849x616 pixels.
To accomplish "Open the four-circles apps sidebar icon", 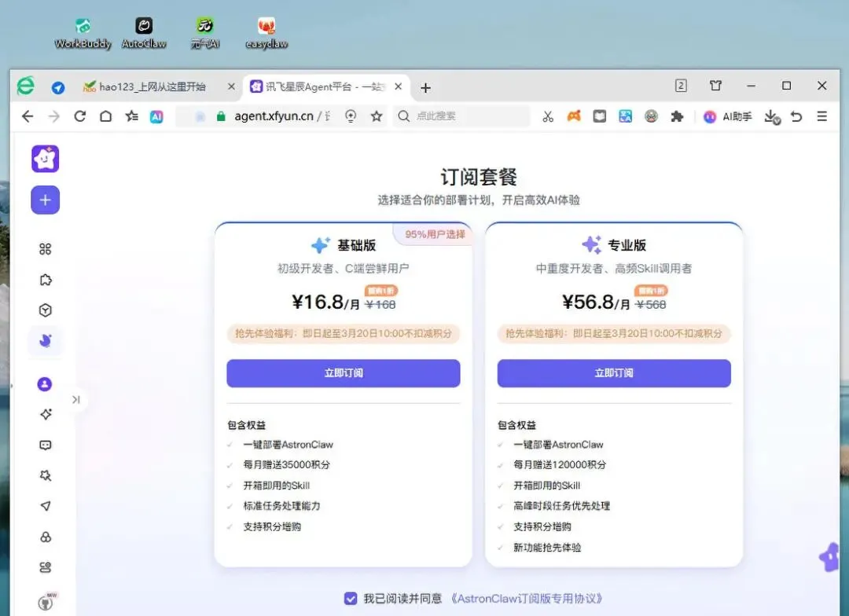I will pyautogui.click(x=46, y=249).
